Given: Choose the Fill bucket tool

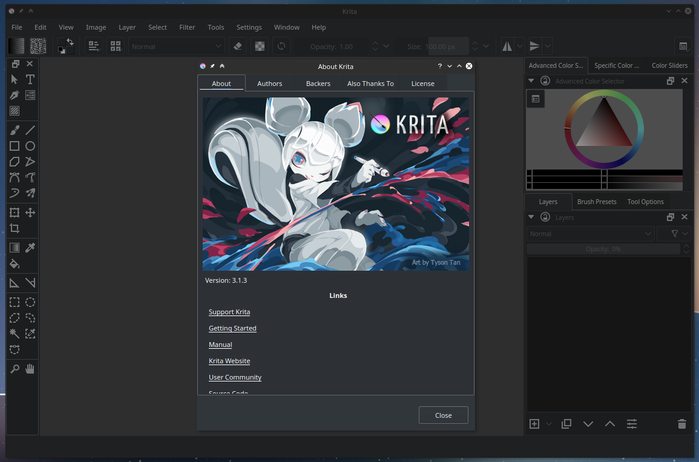Looking at the screenshot, I should 14,264.
